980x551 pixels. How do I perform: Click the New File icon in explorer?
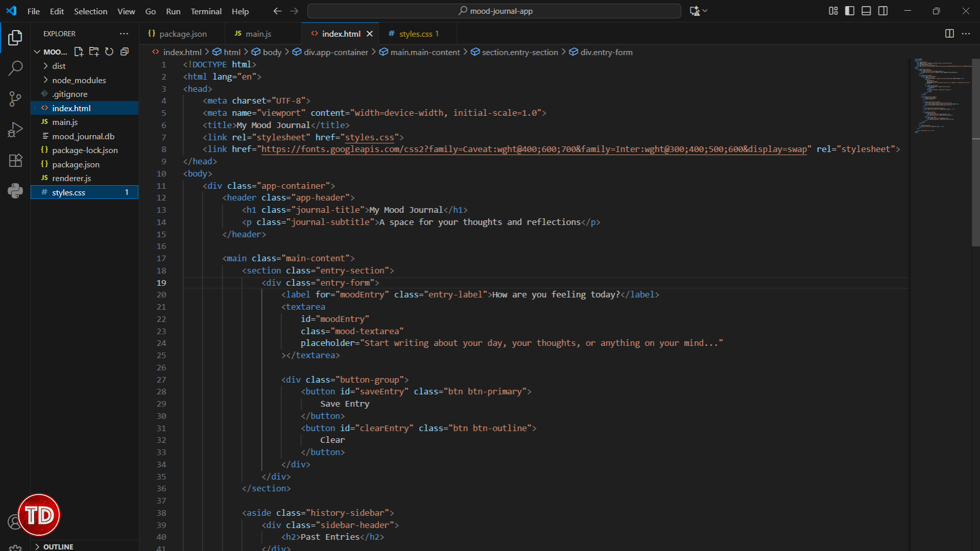click(x=79, y=52)
